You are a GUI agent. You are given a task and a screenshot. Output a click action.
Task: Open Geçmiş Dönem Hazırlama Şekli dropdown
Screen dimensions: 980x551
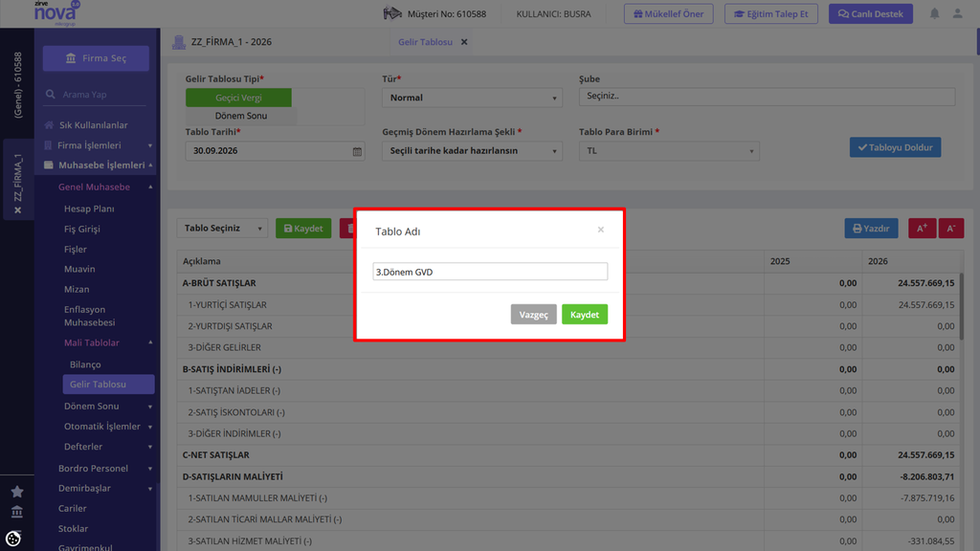tap(472, 150)
